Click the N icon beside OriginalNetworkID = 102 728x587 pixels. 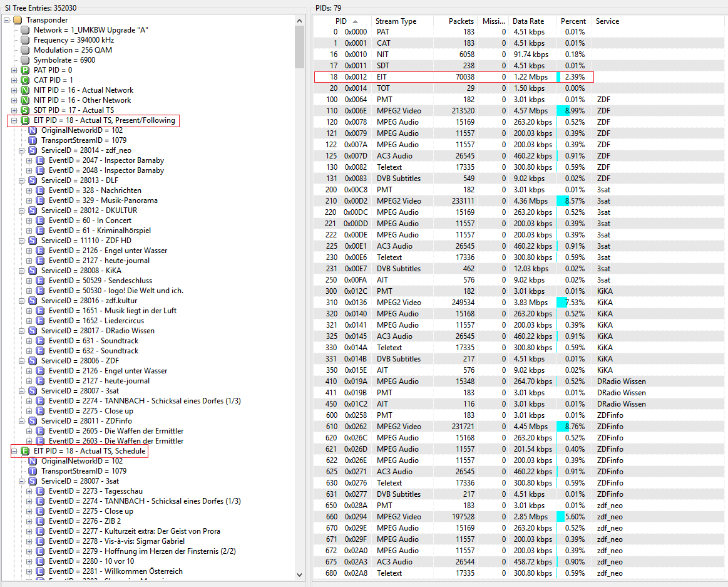pos(33,130)
